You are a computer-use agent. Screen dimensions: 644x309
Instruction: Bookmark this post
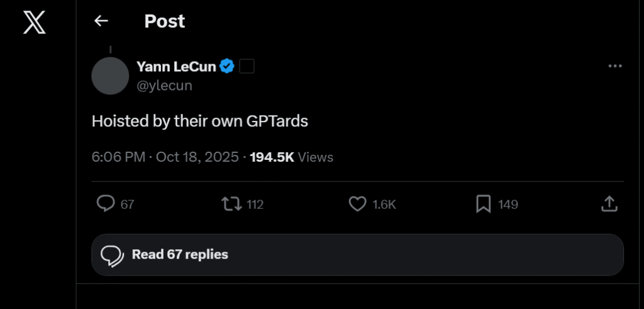(x=483, y=204)
